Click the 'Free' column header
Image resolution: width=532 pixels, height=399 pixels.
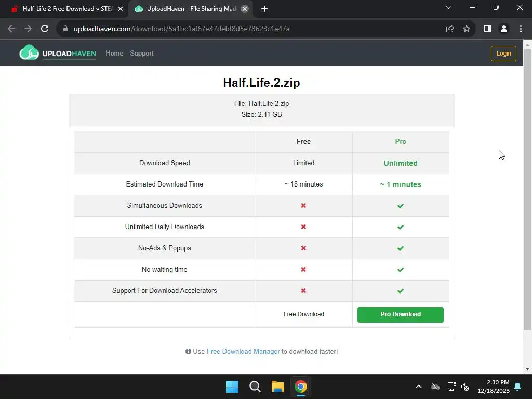pos(303,141)
